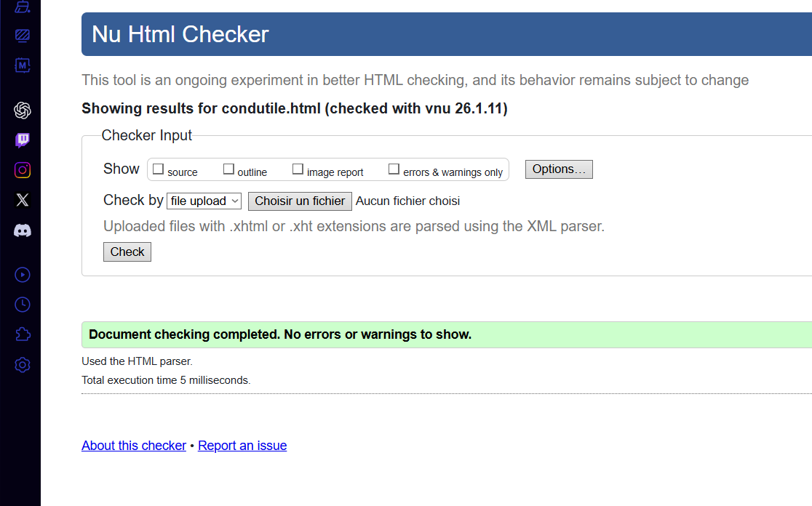
Task: Click the "Options…" button
Action: coord(559,169)
